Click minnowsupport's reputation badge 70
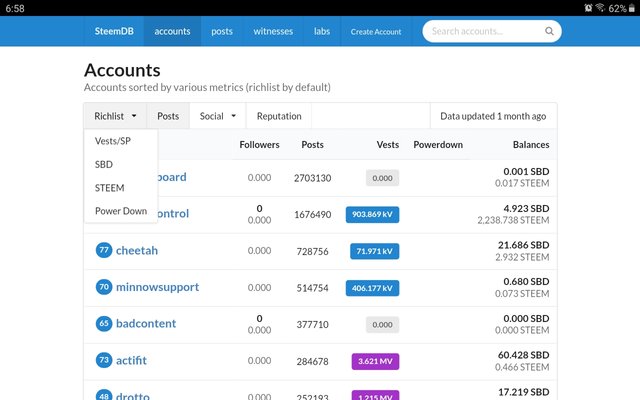The image size is (640, 400). click(x=104, y=287)
